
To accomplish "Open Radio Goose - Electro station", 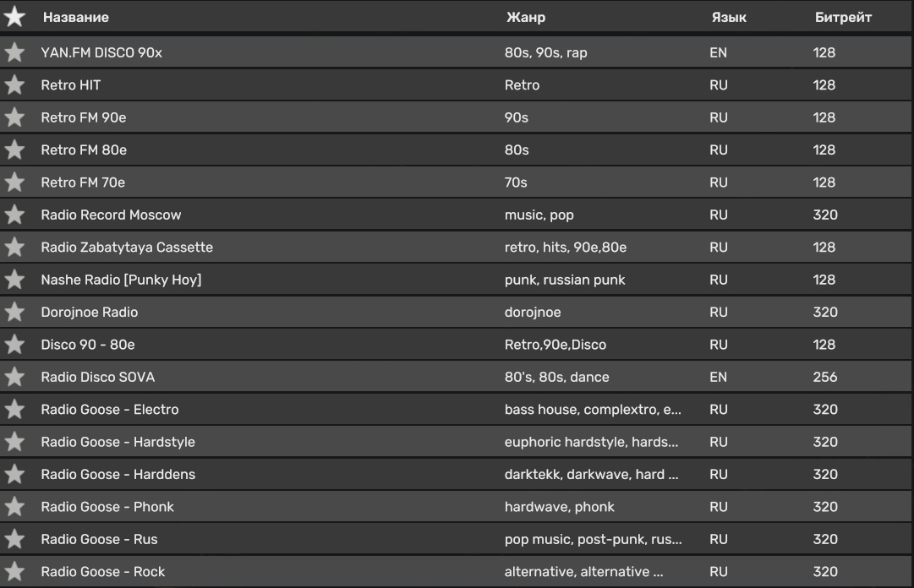I will [x=110, y=410].
